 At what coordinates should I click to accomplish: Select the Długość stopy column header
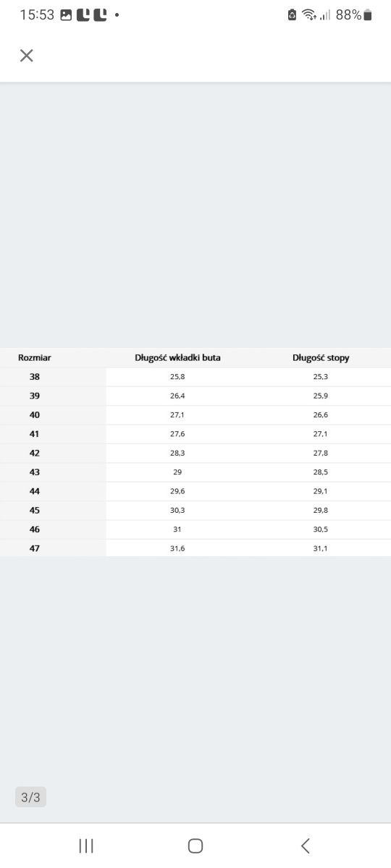coord(321,357)
